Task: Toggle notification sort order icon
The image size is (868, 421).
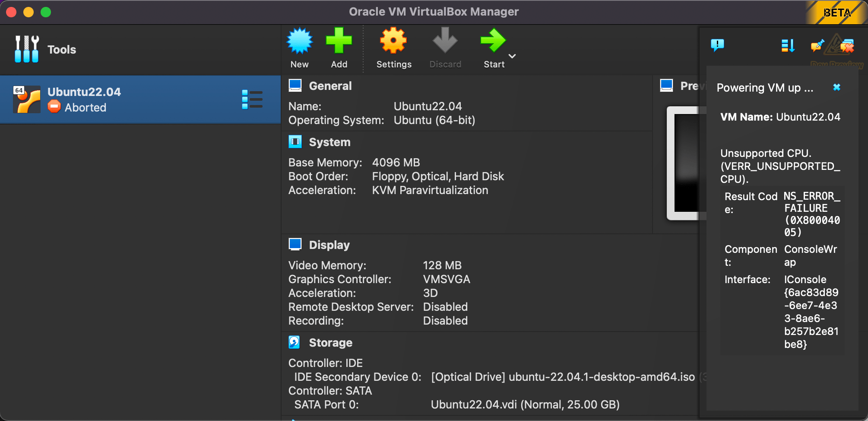Action: [788, 45]
